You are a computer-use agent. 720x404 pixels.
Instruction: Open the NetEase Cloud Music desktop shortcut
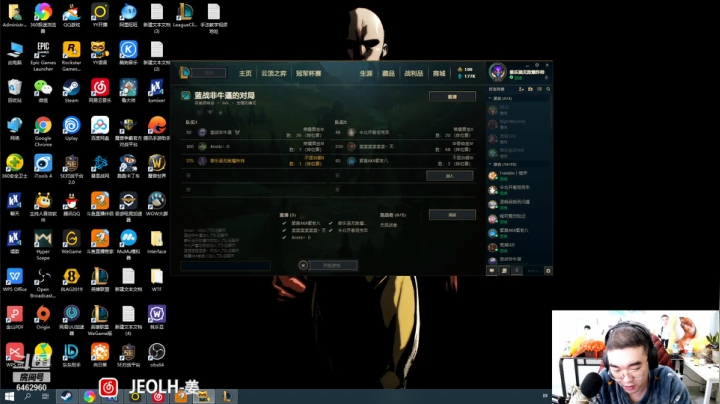100,90
